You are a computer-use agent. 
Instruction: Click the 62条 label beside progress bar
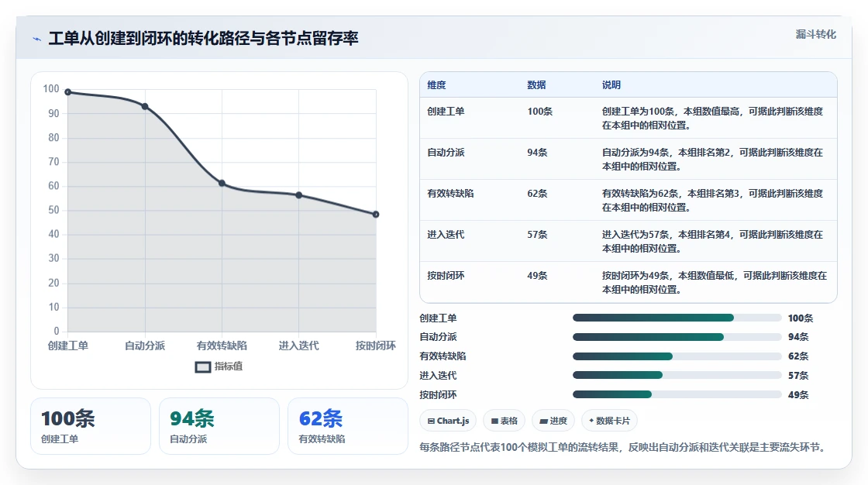pyautogui.click(x=798, y=356)
